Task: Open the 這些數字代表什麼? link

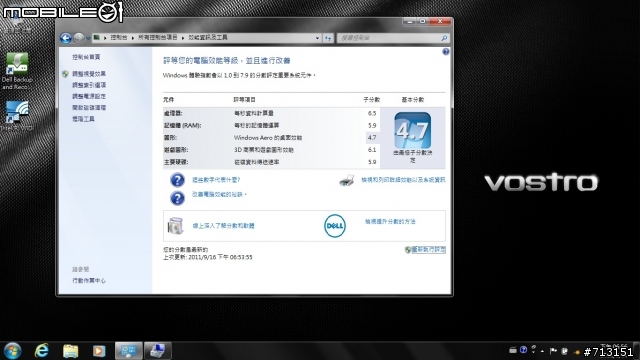Action: click(216, 180)
